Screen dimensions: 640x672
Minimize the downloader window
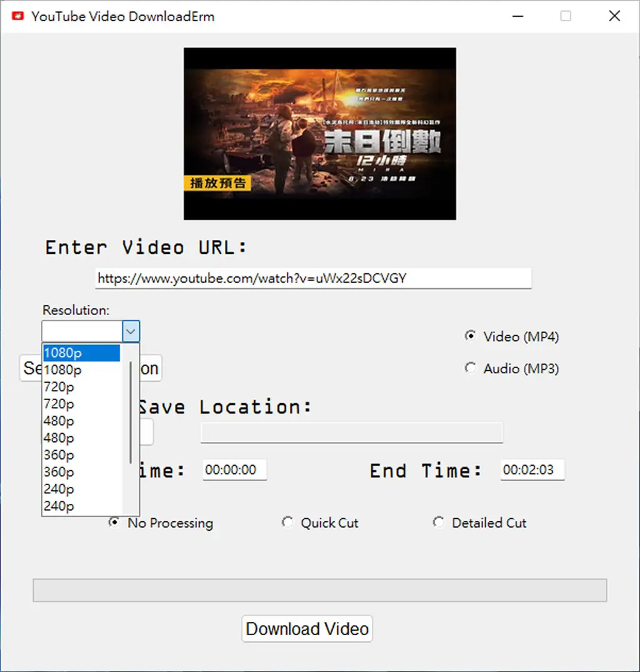click(x=518, y=16)
